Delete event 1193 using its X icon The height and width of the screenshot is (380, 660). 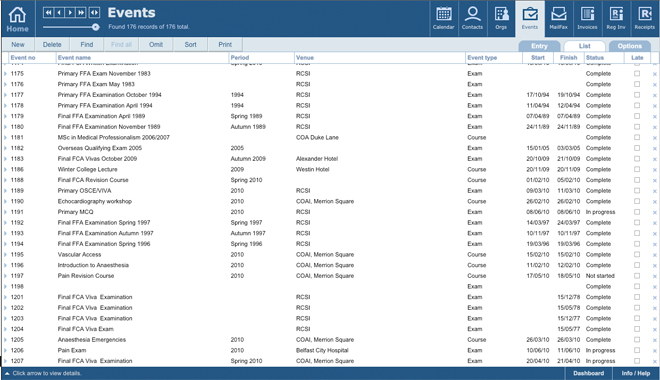tap(655, 234)
